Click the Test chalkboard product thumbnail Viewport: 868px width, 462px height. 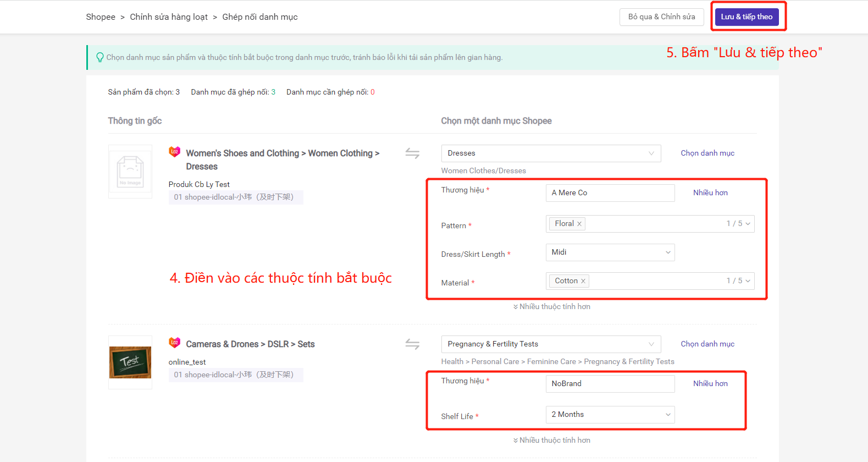[130, 362]
